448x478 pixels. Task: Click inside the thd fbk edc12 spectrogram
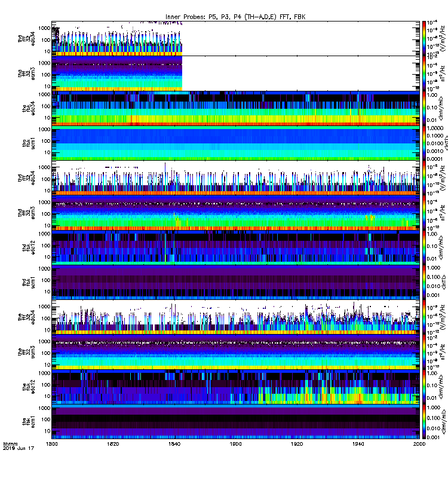[x=235, y=247]
